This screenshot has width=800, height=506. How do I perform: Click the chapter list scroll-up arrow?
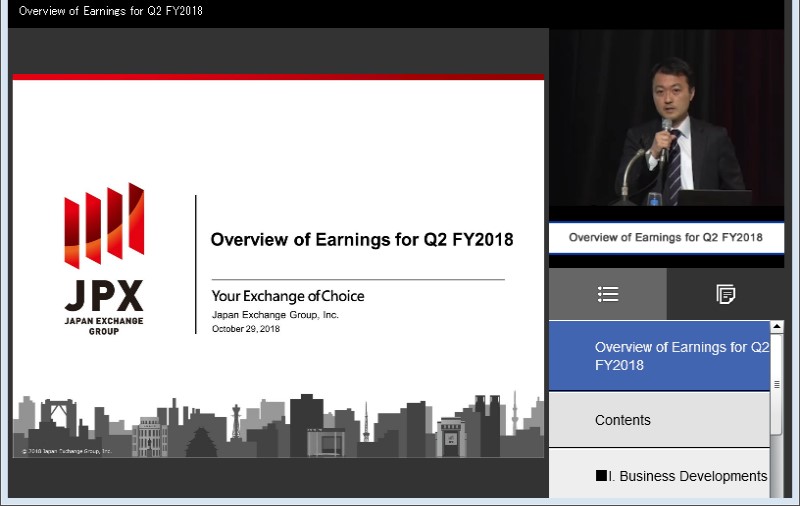tap(777, 326)
